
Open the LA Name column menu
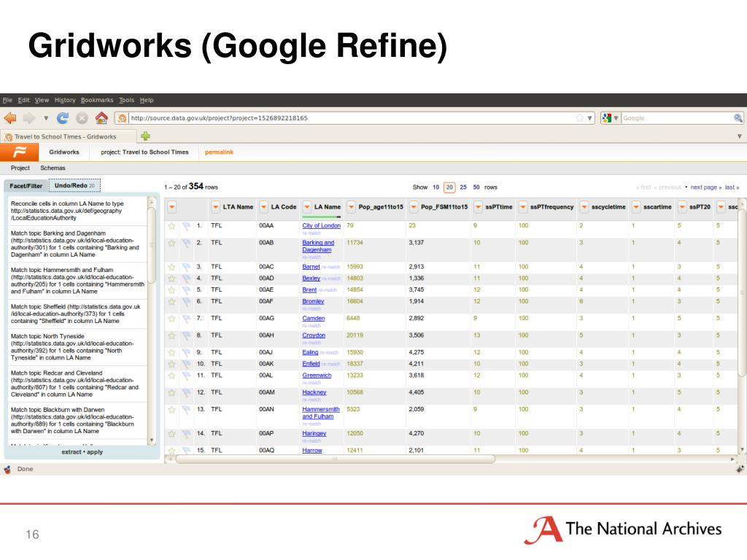coord(307,207)
